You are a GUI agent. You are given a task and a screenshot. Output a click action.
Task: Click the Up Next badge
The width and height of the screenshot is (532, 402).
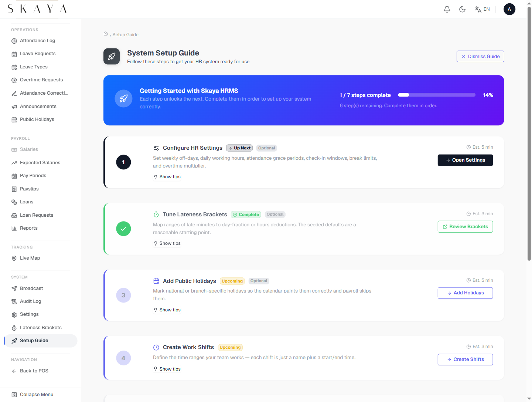[239, 148]
